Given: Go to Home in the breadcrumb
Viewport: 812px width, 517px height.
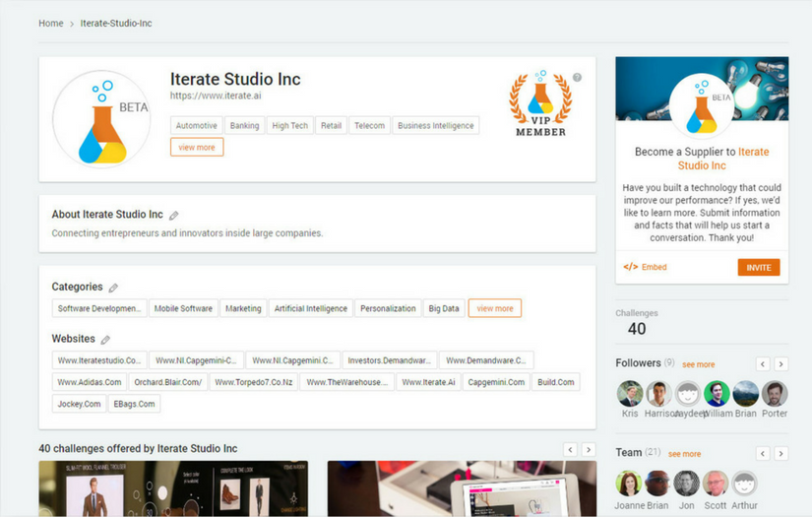Looking at the screenshot, I should pos(51,24).
